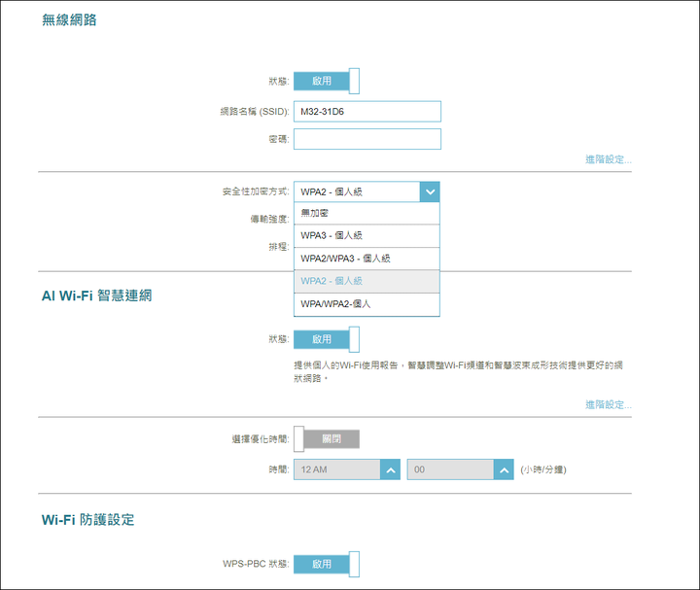Click the empty 密碼 password field
Screen dimensions: 700x590
tap(367, 139)
